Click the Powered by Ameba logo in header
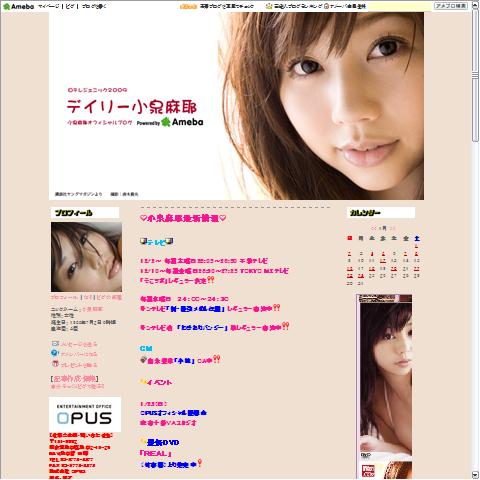 [x=170, y=122]
